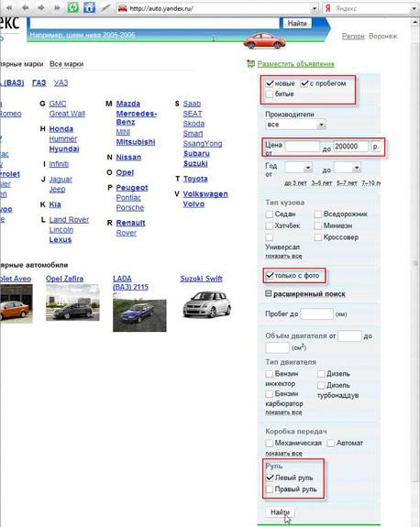Click the page vertical scrollbar up arrow

414,22
